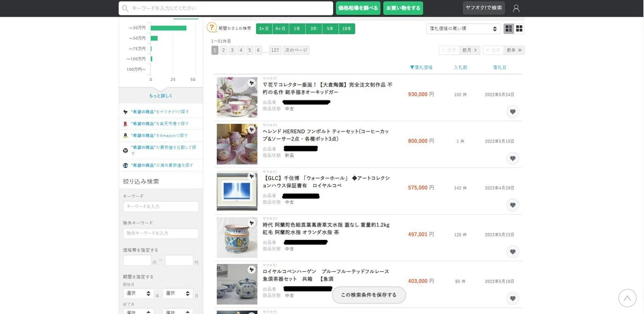Click the question mark help icon
The width and height of the screenshot is (644, 314).
212,27
